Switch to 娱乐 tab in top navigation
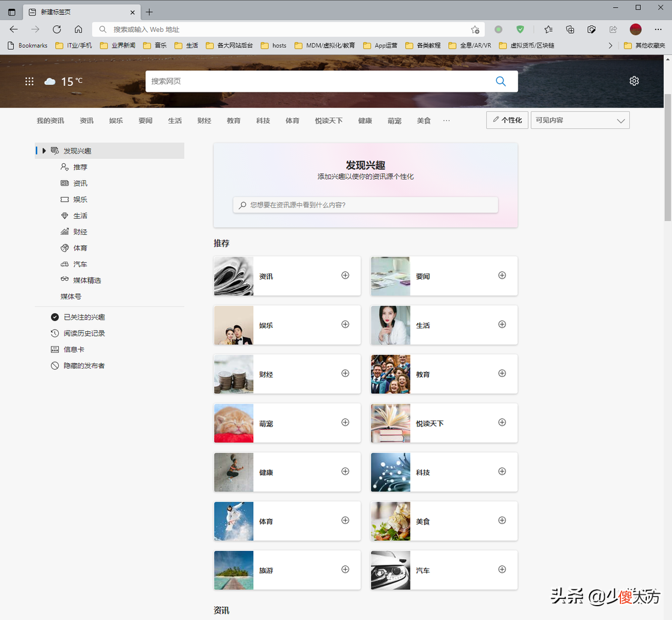The width and height of the screenshot is (672, 620). click(116, 121)
